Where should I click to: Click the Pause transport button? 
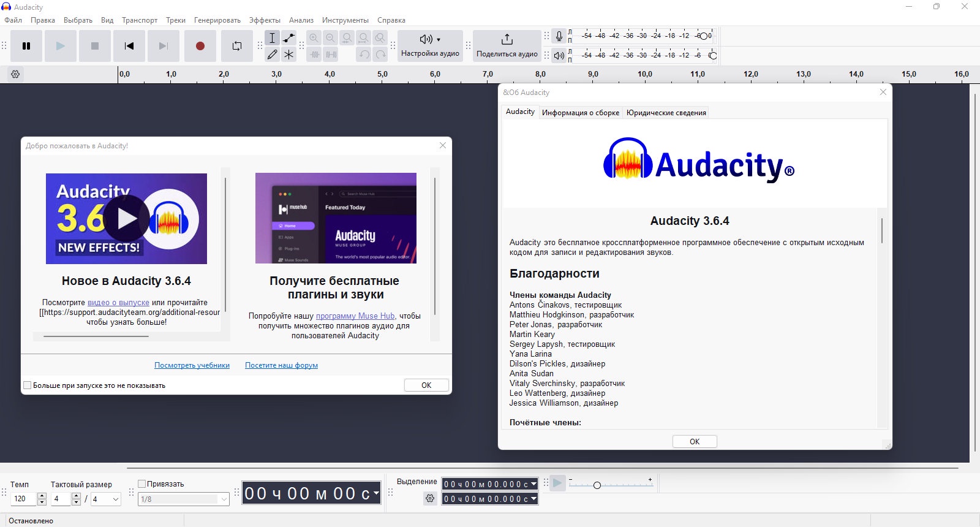point(26,46)
